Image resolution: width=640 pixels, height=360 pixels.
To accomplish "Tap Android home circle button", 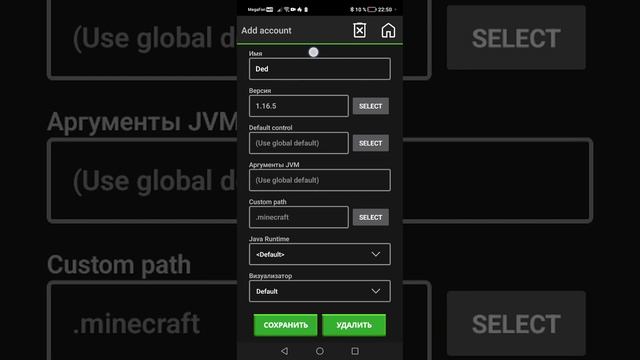I will [320, 351].
